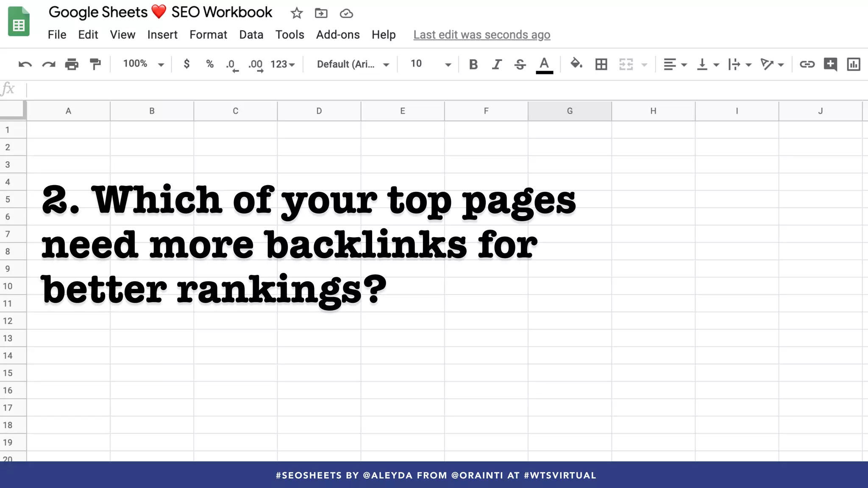Toggle italic formatting
This screenshot has width=868, height=488.
coord(496,64)
